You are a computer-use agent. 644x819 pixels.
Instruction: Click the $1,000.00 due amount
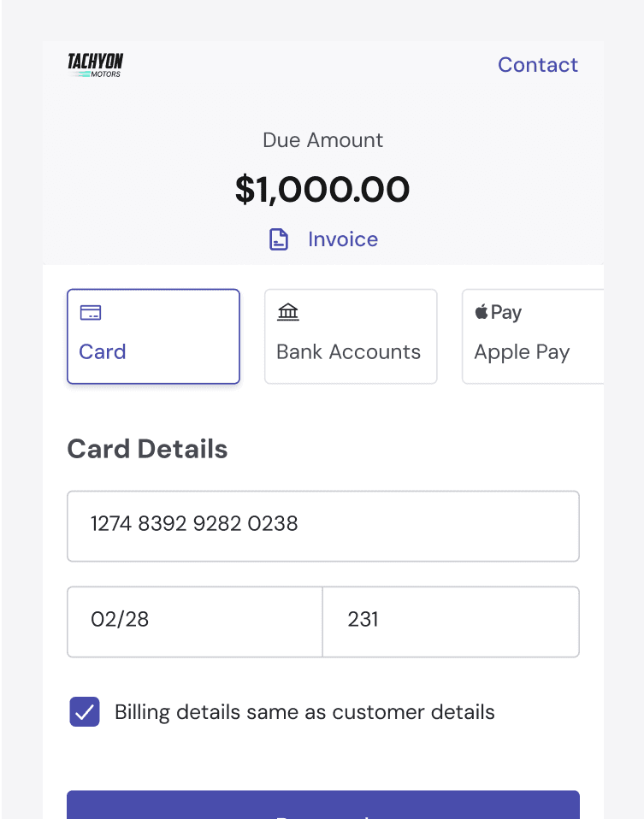click(x=322, y=190)
